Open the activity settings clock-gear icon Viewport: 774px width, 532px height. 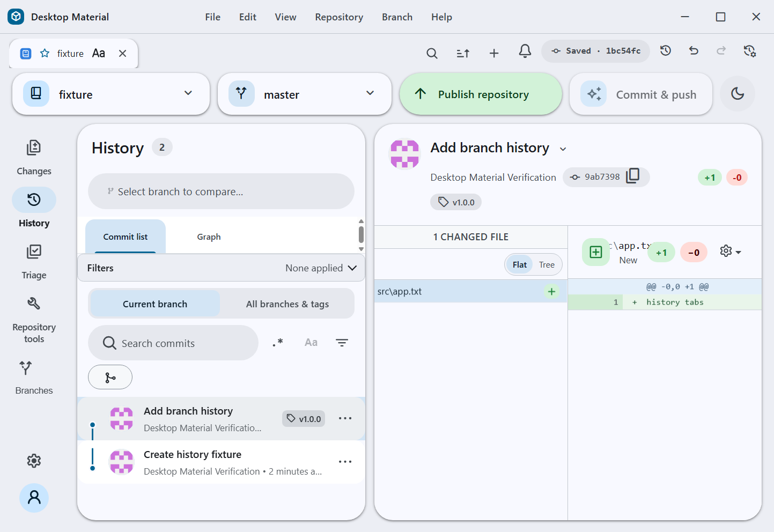pos(749,51)
